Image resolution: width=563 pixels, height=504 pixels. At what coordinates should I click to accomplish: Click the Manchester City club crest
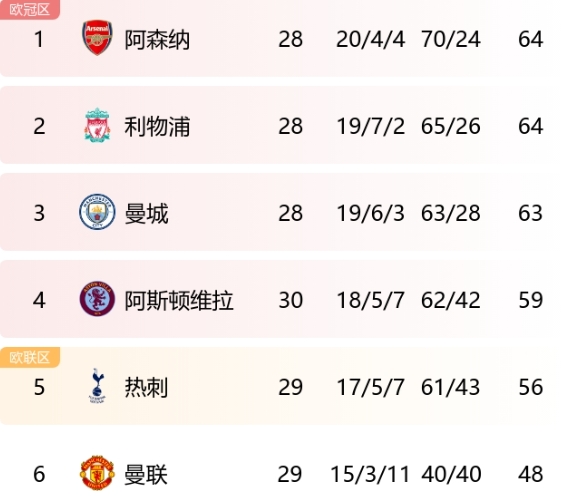coord(97,212)
